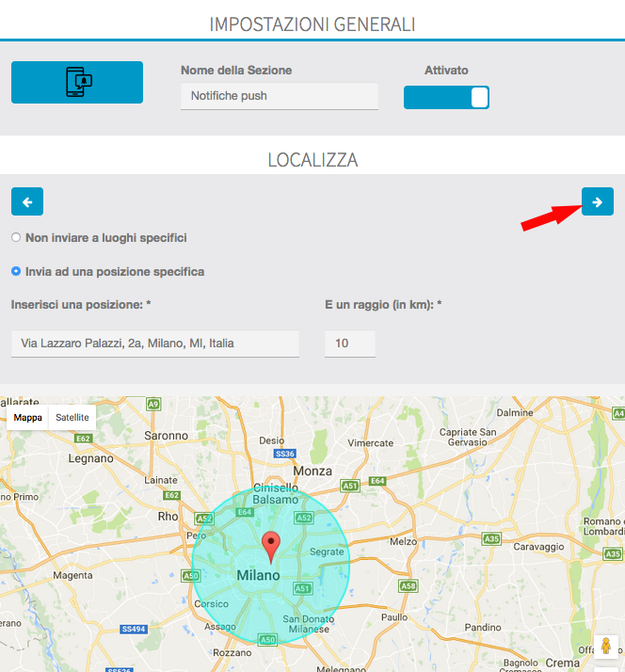Go back with the left arrow button

[27, 201]
